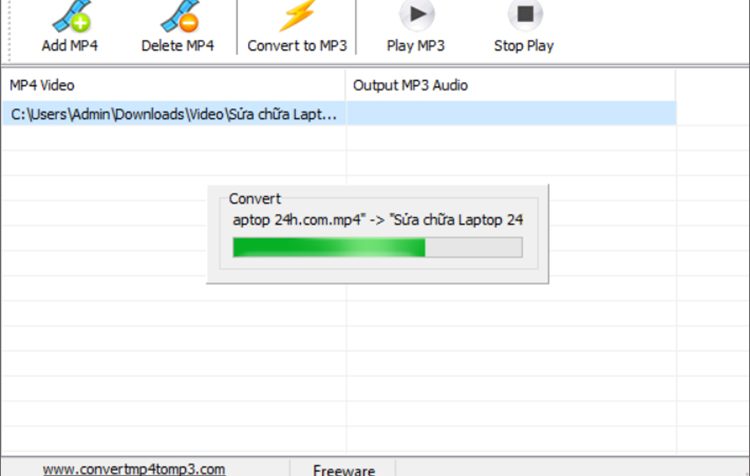Image resolution: width=750 pixels, height=476 pixels.
Task: Click the Convert to MP3 text label
Action: click(297, 45)
